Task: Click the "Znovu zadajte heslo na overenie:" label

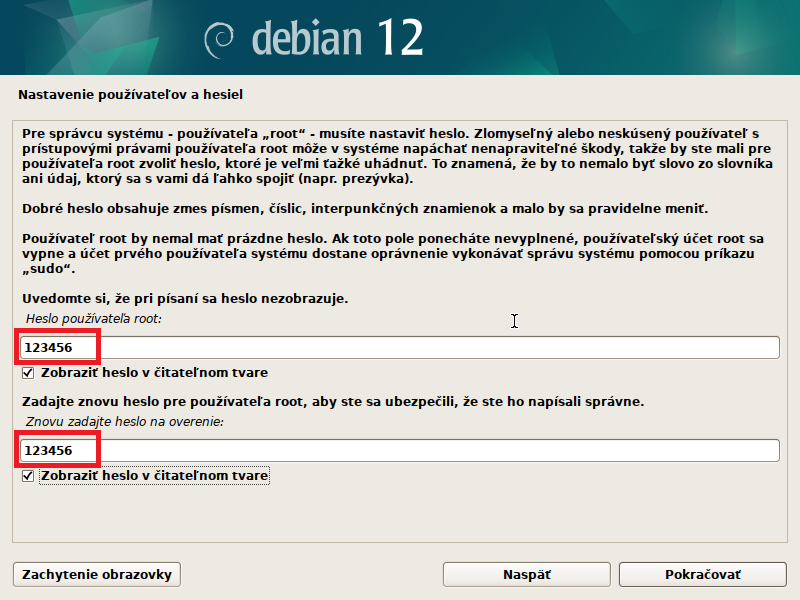Action: pyautogui.click(x=125, y=422)
